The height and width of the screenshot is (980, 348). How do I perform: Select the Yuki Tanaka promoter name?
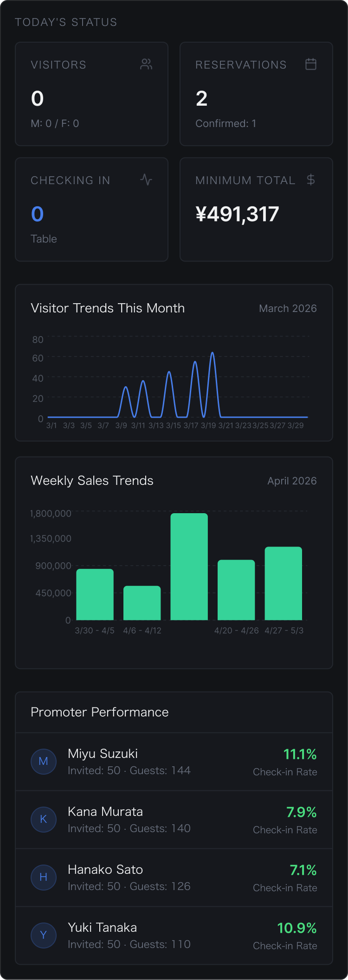tap(102, 928)
